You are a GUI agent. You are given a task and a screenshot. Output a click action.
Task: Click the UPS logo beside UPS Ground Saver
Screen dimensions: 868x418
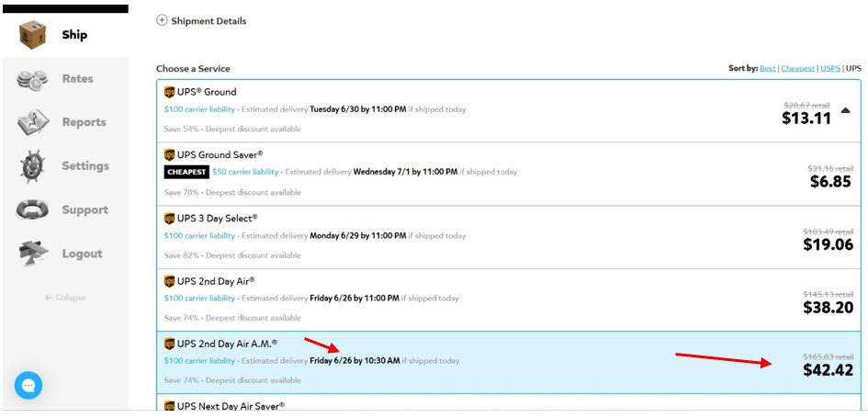tap(169, 155)
